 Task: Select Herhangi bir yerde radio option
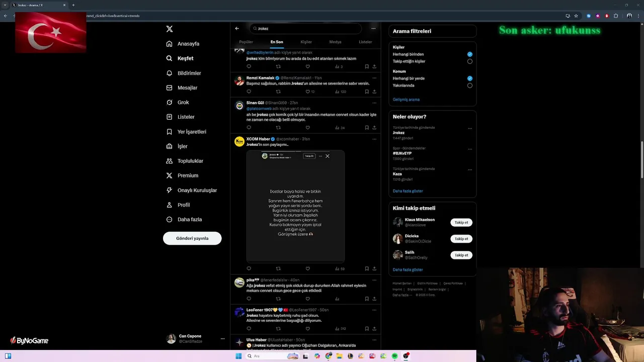470,78
